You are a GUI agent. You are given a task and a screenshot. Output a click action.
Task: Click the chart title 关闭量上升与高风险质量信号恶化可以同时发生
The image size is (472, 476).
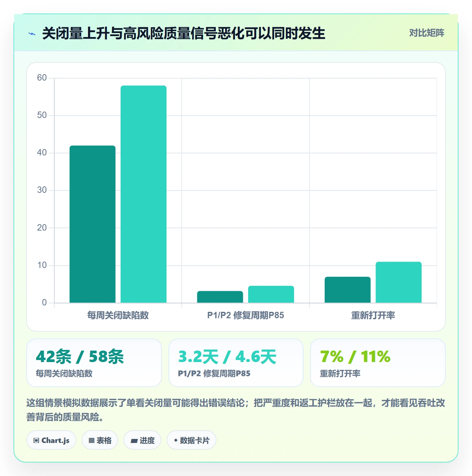[x=184, y=33]
